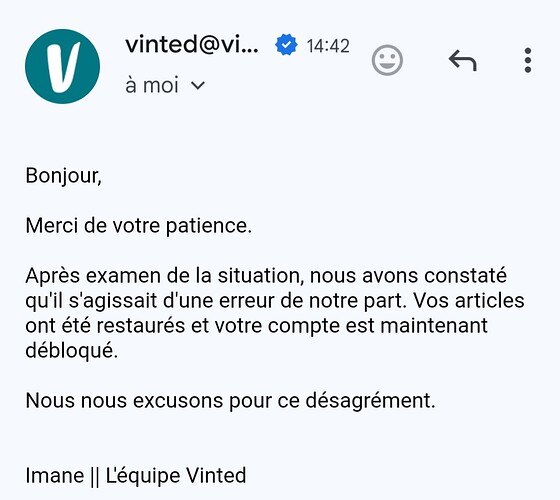Click the line starting "qu'il s'agissait d'une erreur"

pos(275,301)
